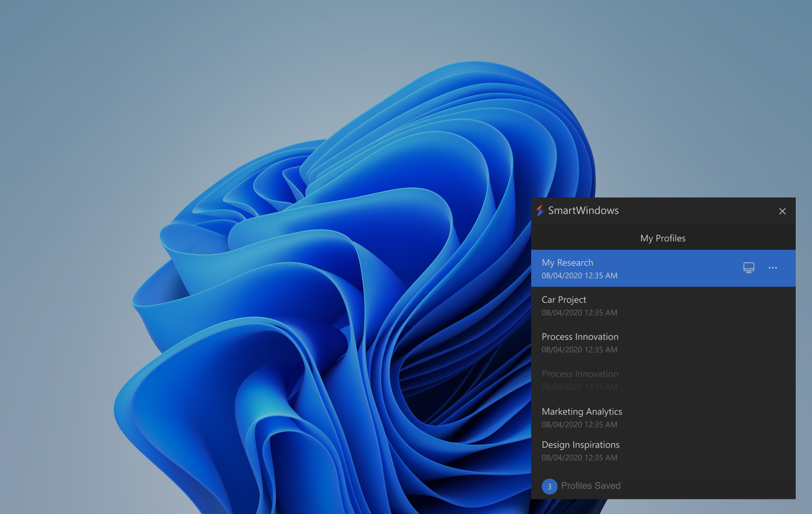Image resolution: width=812 pixels, height=514 pixels.
Task: Click the dimmed Process Innovation entry
Action: tap(580, 374)
